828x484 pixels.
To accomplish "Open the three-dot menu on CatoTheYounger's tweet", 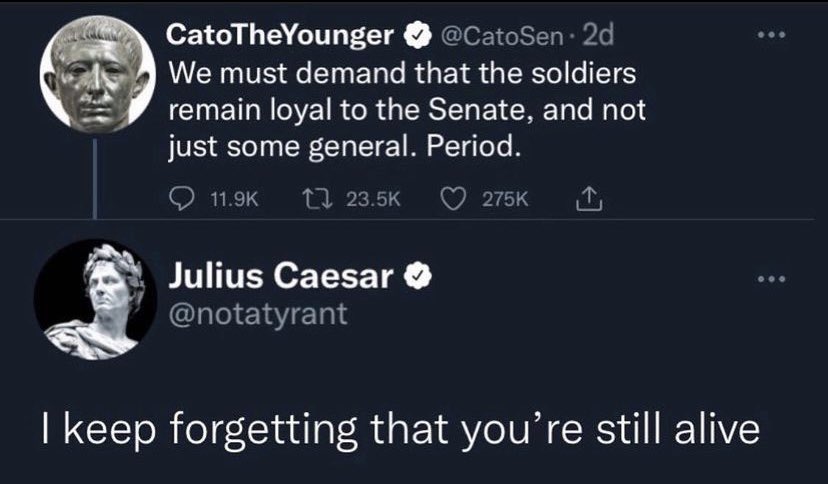I will click(771, 35).
